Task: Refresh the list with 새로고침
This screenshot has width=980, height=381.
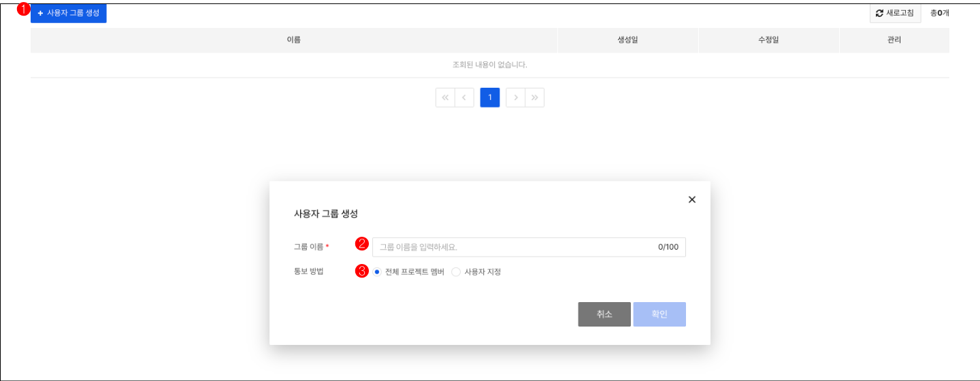Action: [895, 14]
